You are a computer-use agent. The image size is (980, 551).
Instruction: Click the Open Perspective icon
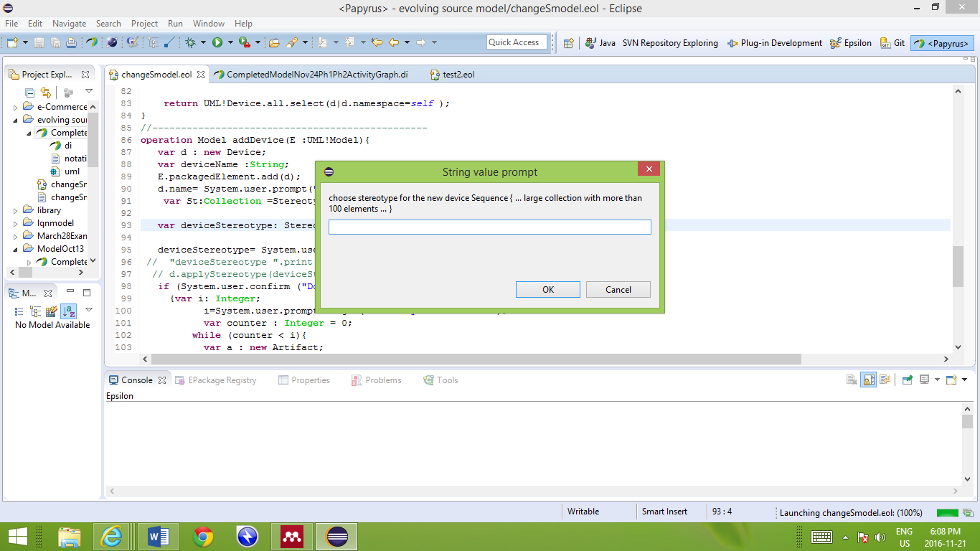click(568, 43)
